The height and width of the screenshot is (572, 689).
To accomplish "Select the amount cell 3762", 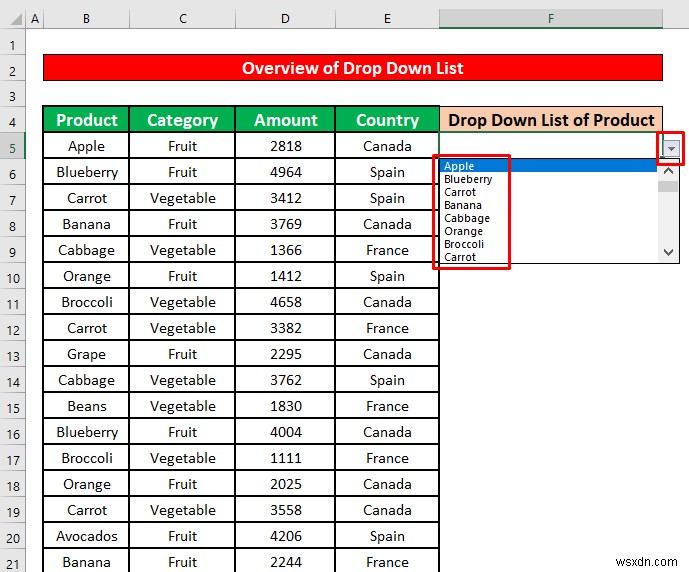I will click(285, 380).
